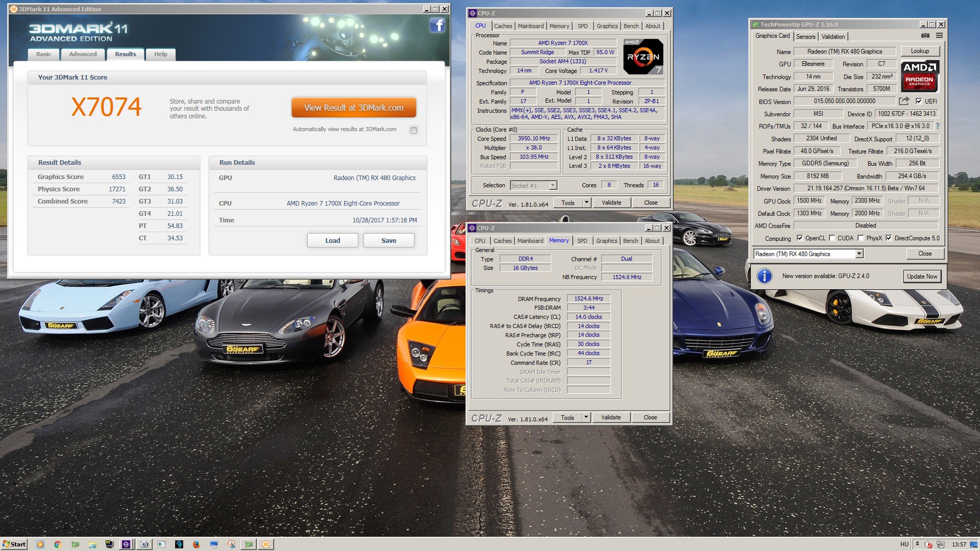Click the GPU-Z screenshot camera icon
The height and width of the screenshot is (551, 980).
925,36
